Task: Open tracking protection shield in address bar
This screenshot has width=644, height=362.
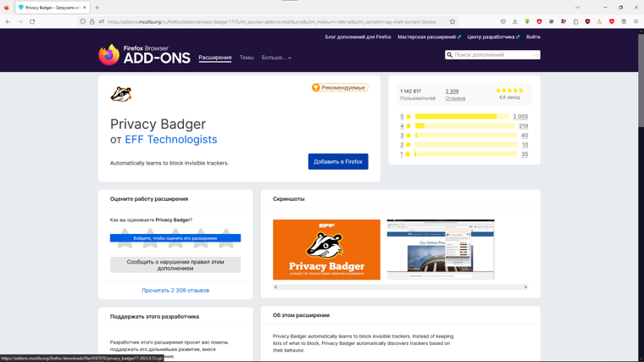Action: click(x=83, y=22)
